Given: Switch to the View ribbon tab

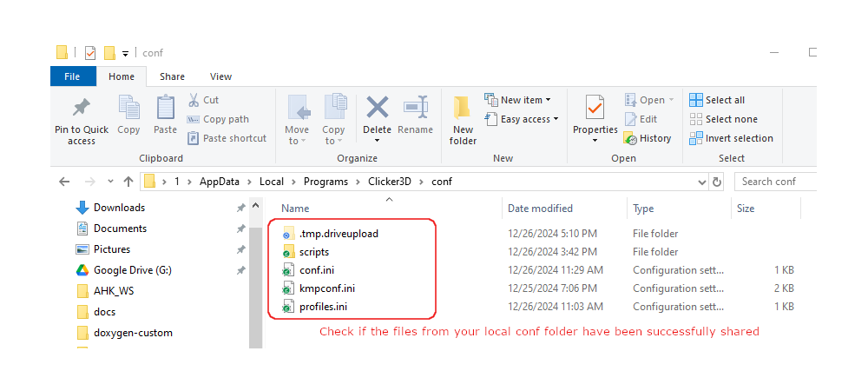Looking at the screenshot, I should 220,76.
